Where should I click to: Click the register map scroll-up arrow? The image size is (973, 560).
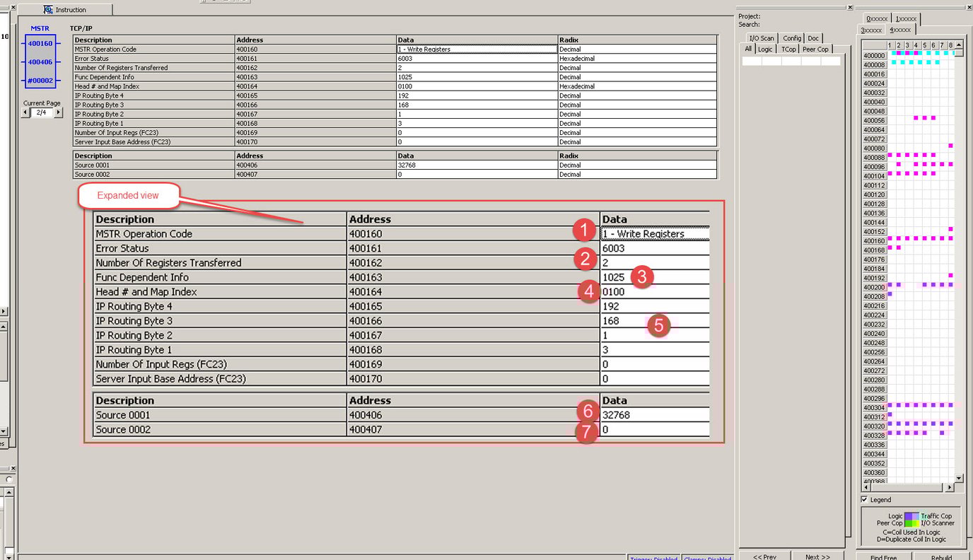tap(959, 45)
